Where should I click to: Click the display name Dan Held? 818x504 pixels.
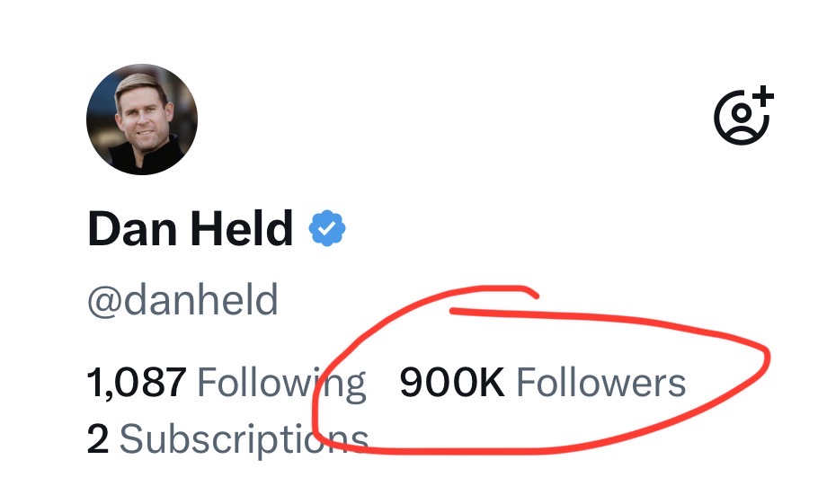pyautogui.click(x=191, y=230)
